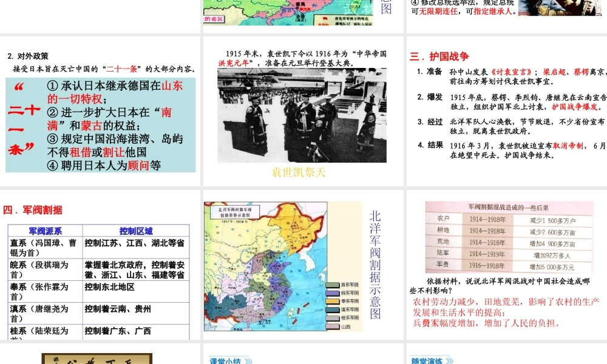Click item ④ 聘用日本人为顾问等
Screen dimensions: 607x364
[104, 165]
